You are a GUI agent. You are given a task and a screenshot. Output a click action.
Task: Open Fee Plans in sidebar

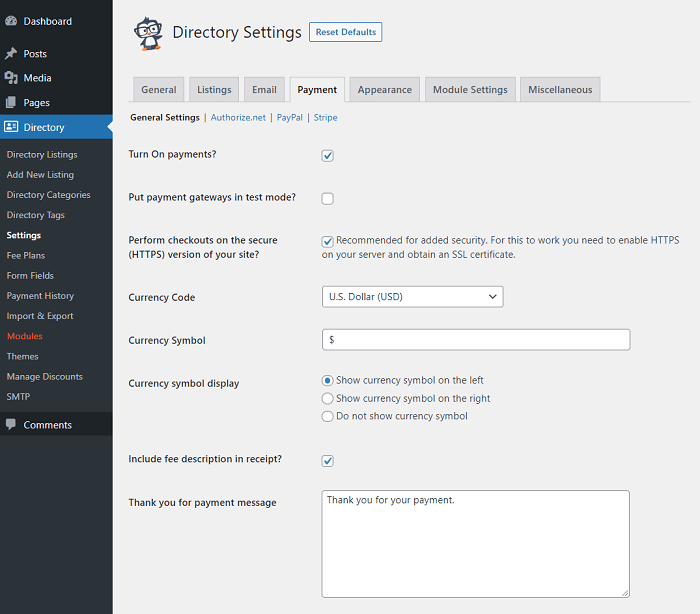coord(26,255)
